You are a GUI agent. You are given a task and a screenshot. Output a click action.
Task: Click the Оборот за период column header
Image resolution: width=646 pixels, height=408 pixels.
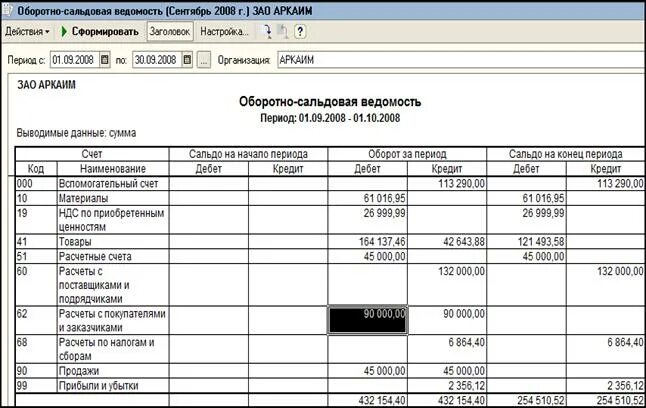click(x=407, y=154)
